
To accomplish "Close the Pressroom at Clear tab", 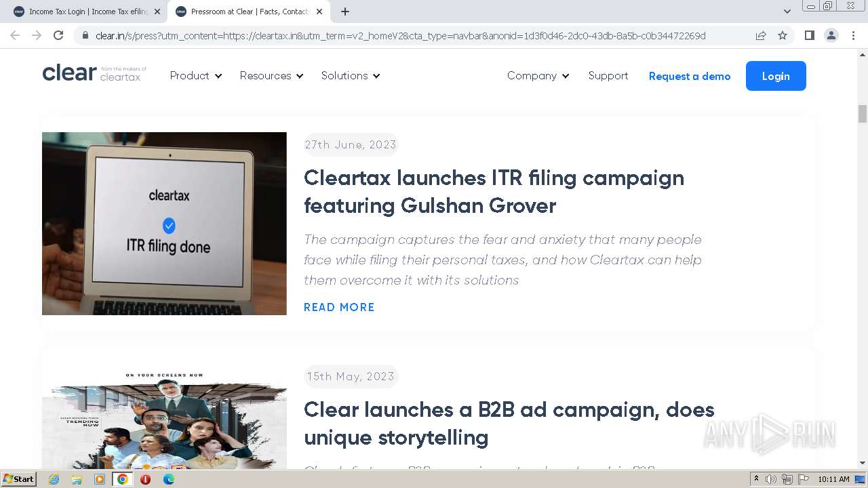I will click(x=319, y=12).
